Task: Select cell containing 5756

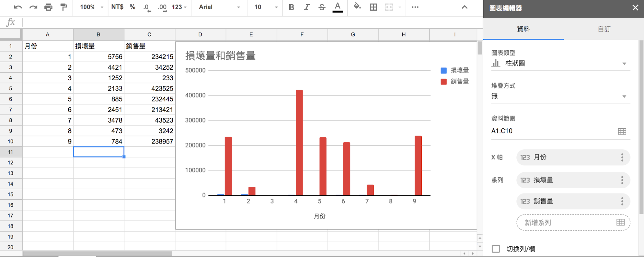Action: 99,57
